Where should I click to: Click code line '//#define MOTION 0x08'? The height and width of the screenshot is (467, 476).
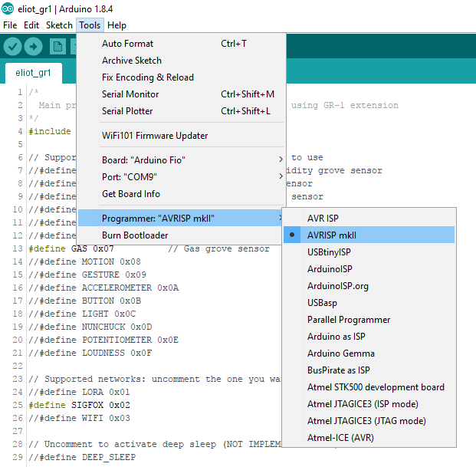click(x=84, y=261)
